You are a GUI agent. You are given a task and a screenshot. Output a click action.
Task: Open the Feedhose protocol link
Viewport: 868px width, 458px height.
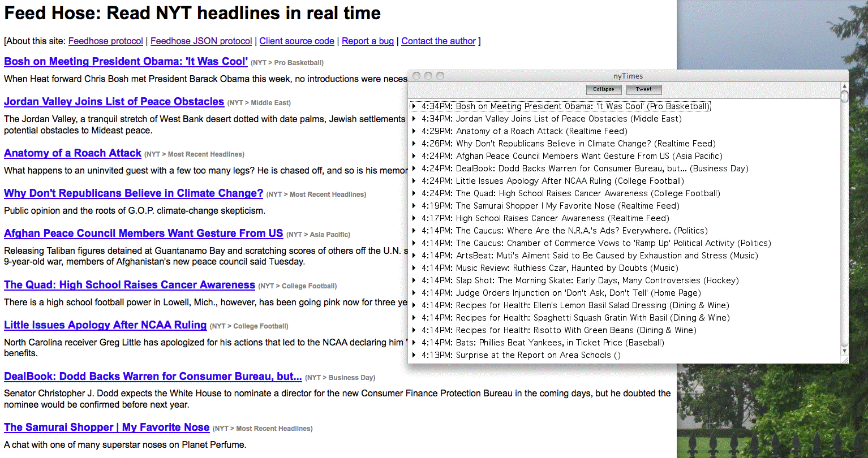(x=105, y=41)
